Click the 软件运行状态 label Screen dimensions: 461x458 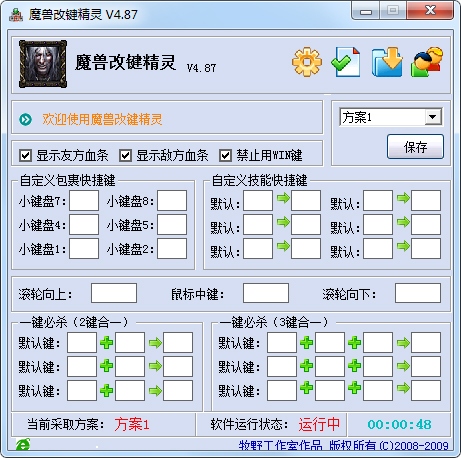click(x=250, y=425)
